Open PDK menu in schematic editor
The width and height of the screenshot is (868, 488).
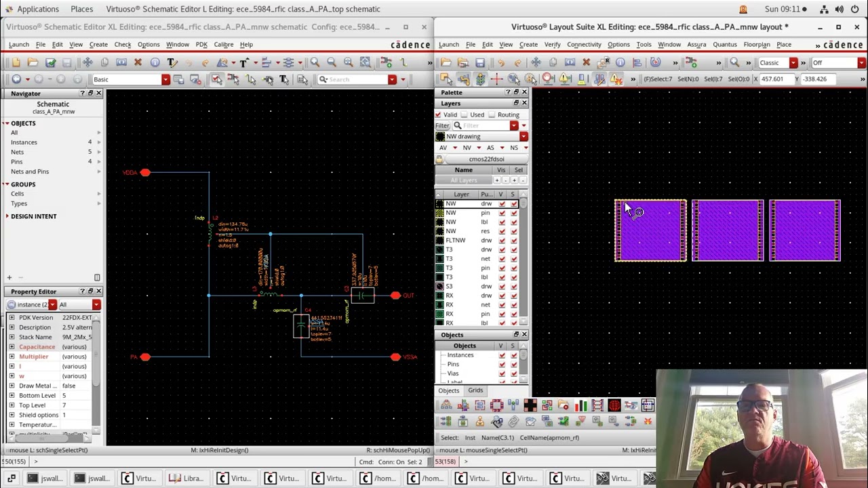(x=201, y=45)
